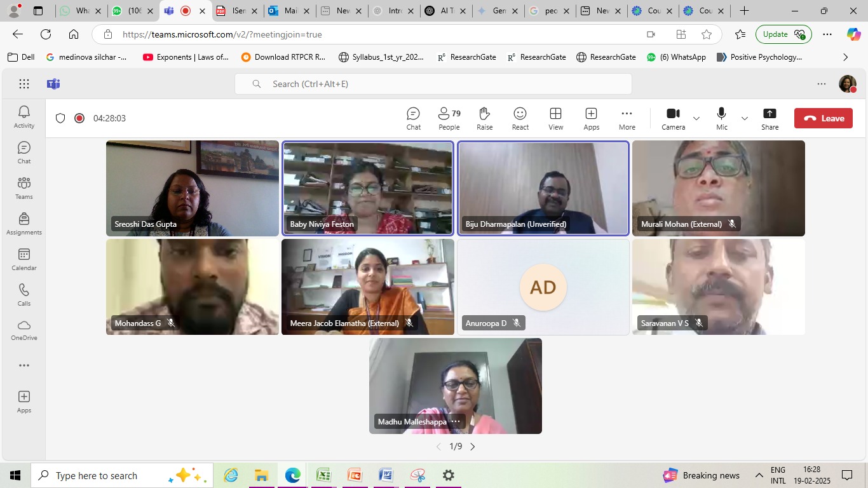Click the meeting shield security icon
The height and width of the screenshot is (488, 868).
(60, 118)
